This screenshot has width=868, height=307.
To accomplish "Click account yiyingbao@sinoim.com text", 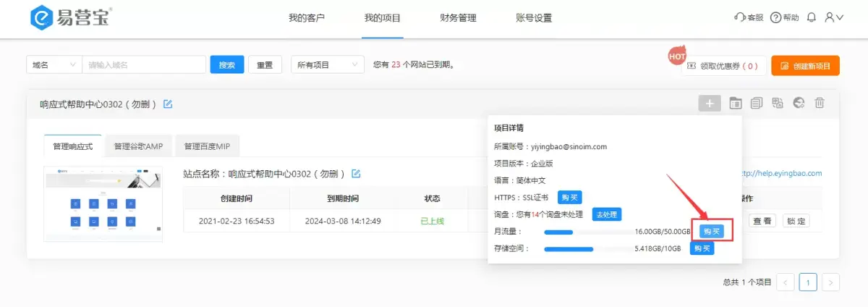I will [x=569, y=146].
